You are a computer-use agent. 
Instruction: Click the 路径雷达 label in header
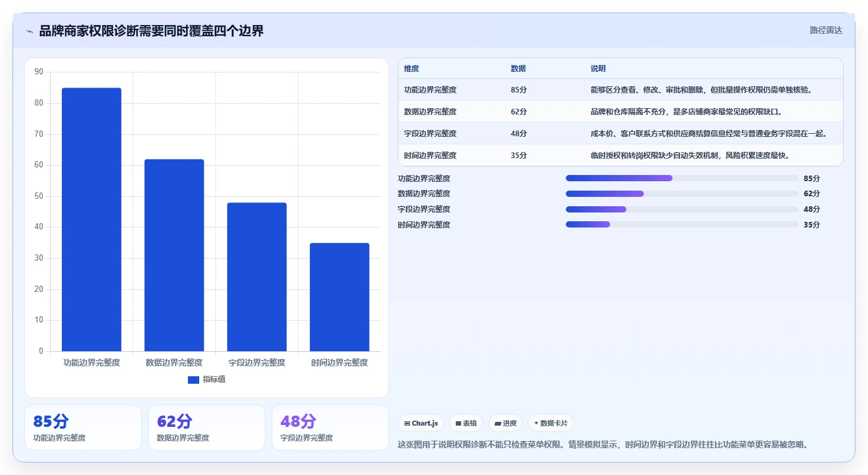pos(826,30)
